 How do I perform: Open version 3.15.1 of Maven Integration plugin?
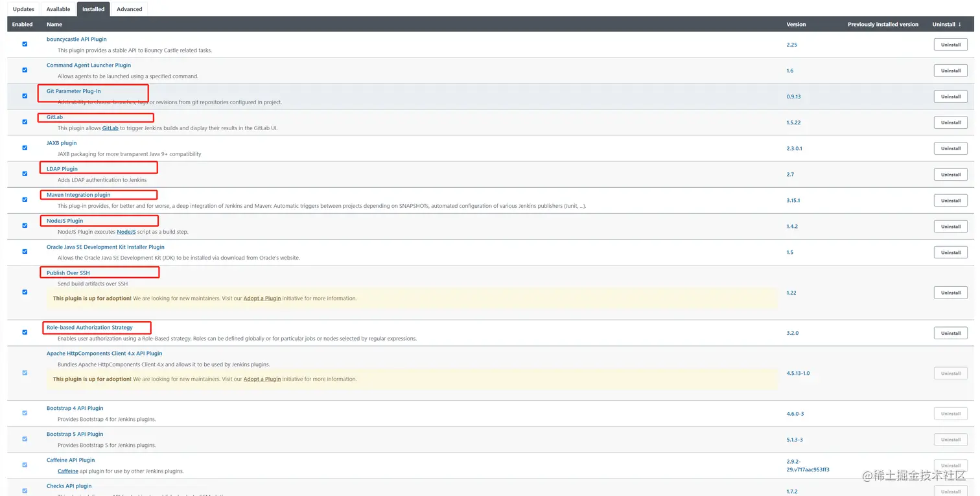[793, 200]
